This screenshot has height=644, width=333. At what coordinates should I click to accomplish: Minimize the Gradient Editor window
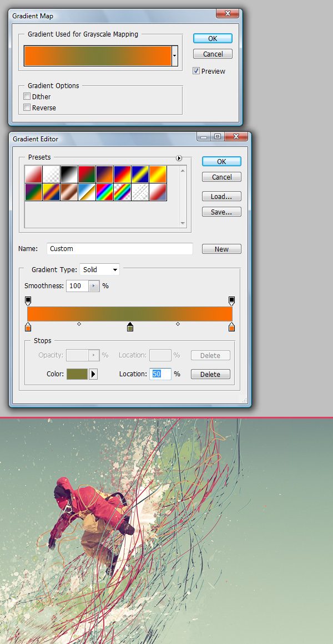[204, 137]
